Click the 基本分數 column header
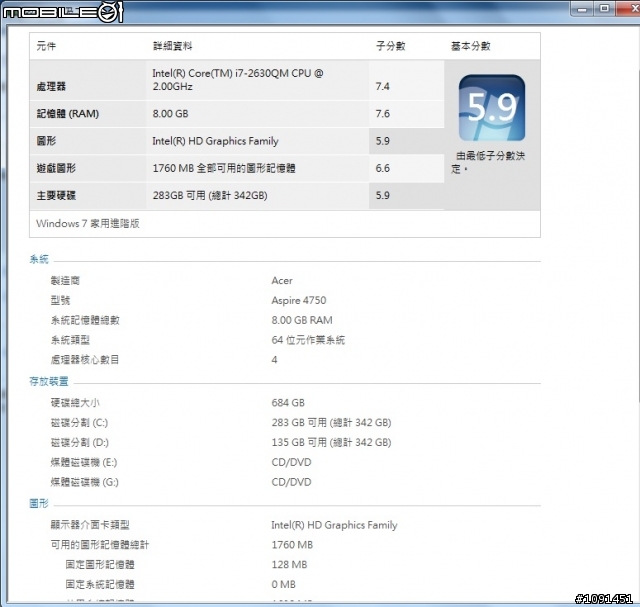This screenshot has width=640, height=607. point(471,46)
